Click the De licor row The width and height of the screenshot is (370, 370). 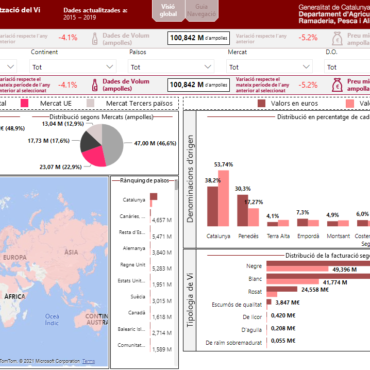tap(252, 317)
